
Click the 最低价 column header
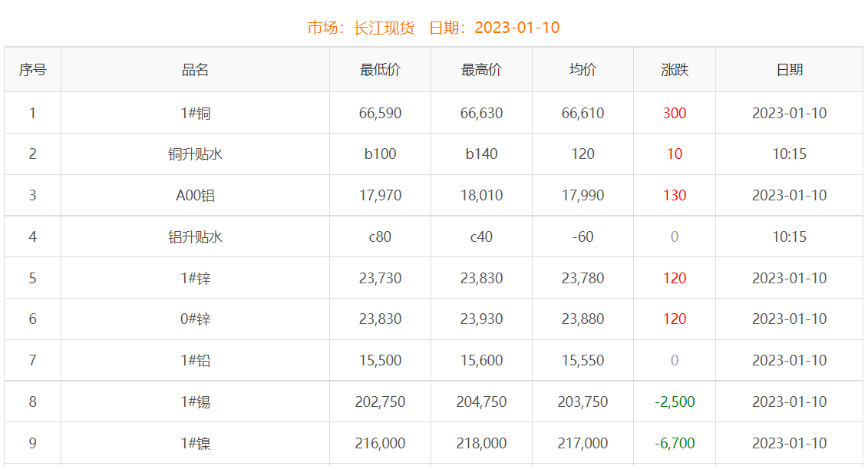(379, 69)
